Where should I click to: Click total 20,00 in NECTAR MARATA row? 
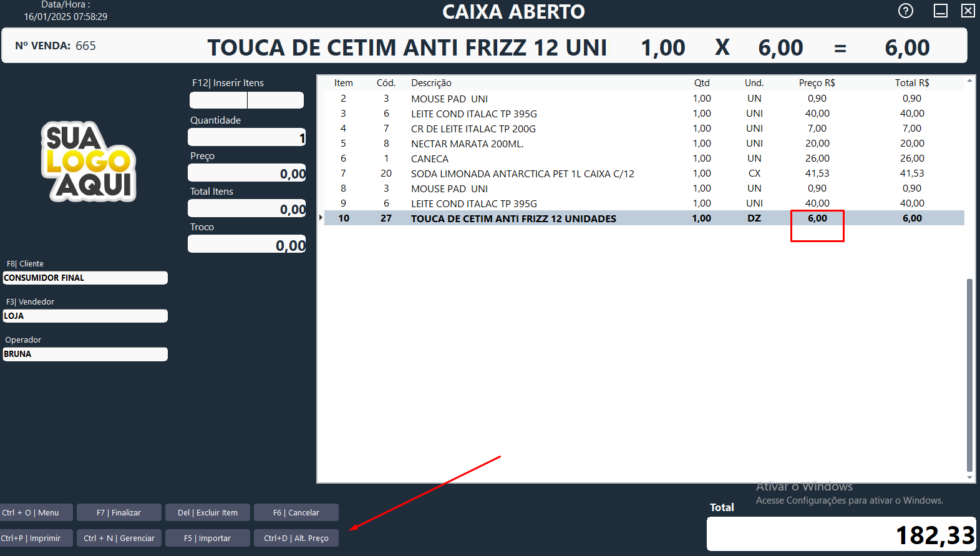912,144
